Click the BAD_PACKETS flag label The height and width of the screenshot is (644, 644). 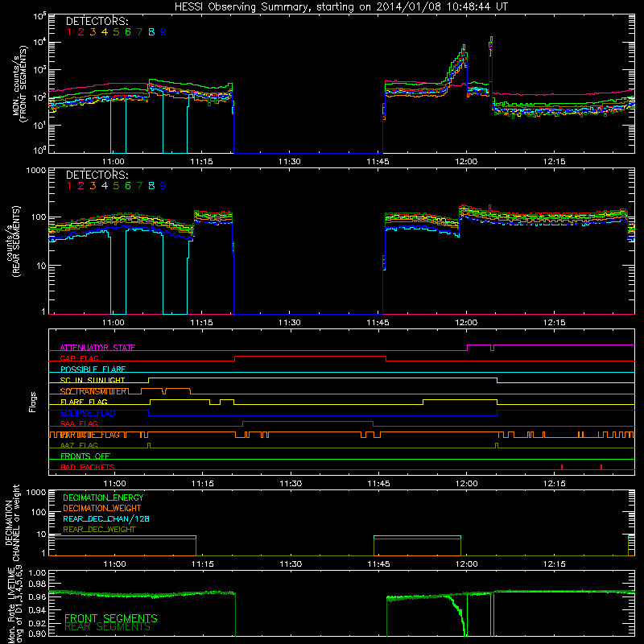[x=88, y=467]
